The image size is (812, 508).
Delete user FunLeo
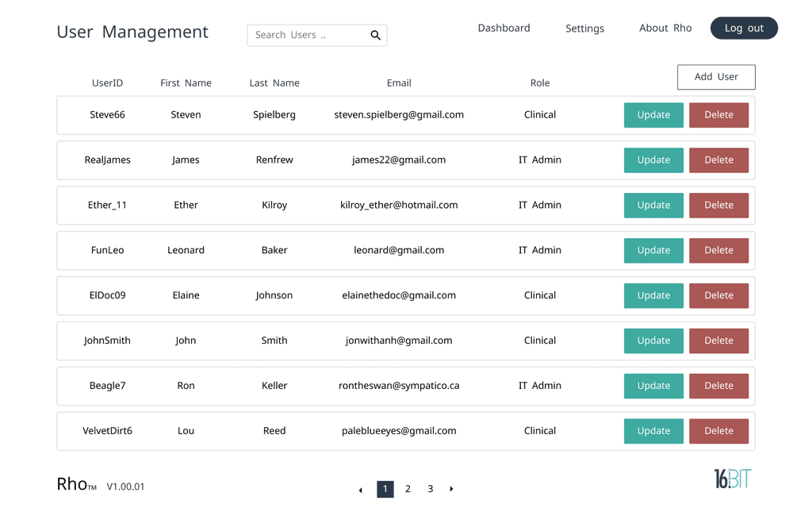(x=718, y=250)
